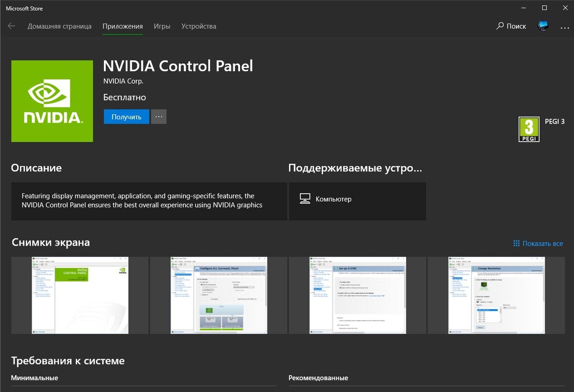
Task: Close the Microsoft Store window
Action: 564,8
